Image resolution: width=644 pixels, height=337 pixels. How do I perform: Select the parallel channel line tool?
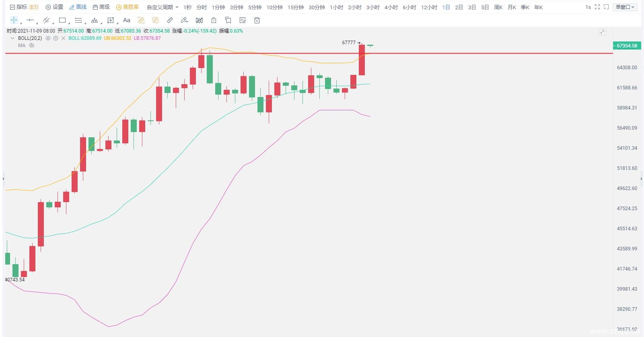[x=45, y=20]
